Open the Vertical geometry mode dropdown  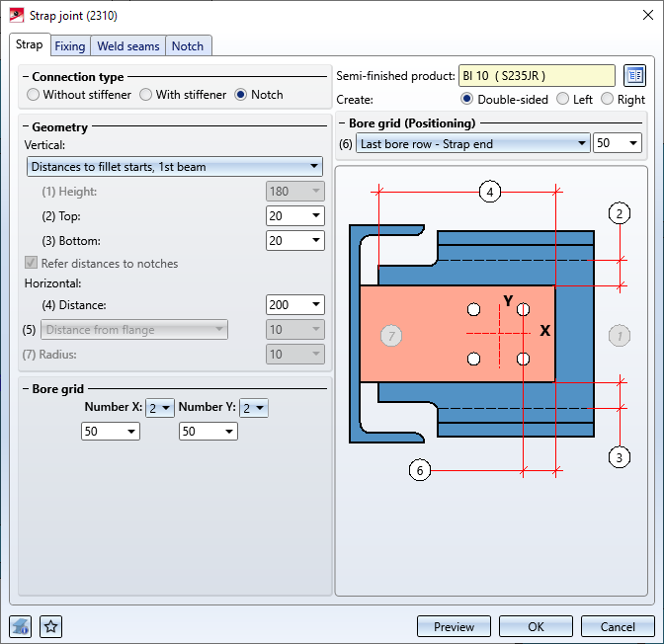point(175,167)
